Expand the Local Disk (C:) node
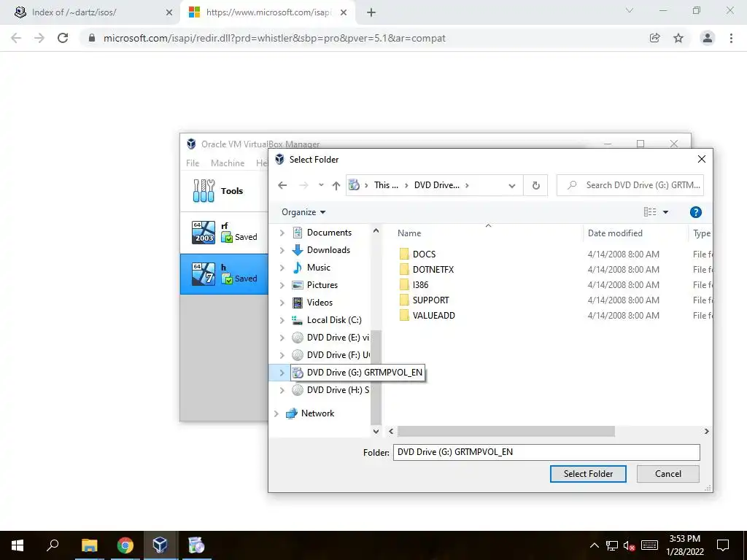The height and width of the screenshot is (560, 747). 282,320
